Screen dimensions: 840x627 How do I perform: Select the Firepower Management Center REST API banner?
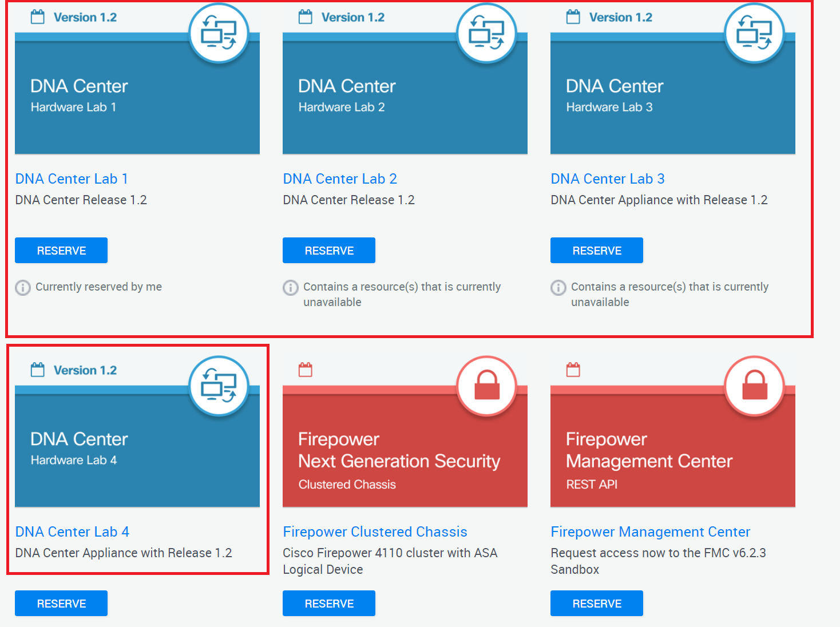[x=673, y=447]
